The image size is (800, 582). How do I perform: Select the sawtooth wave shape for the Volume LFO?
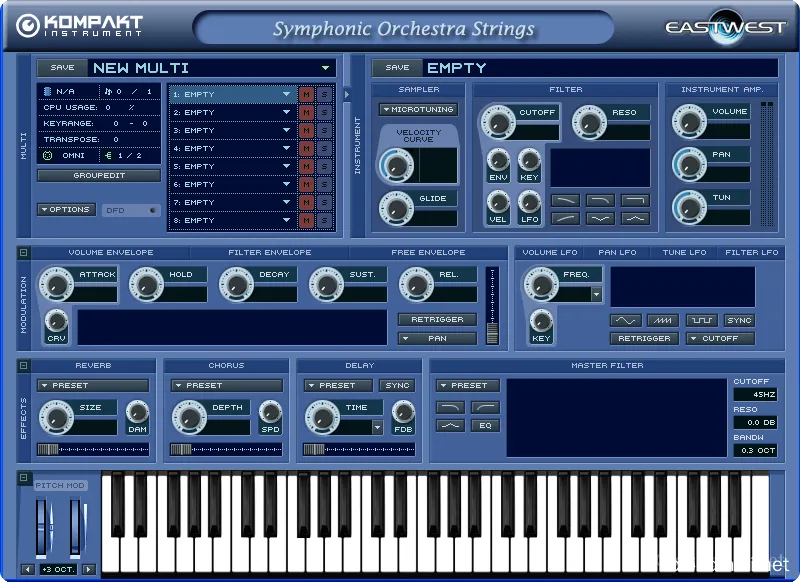661,321
